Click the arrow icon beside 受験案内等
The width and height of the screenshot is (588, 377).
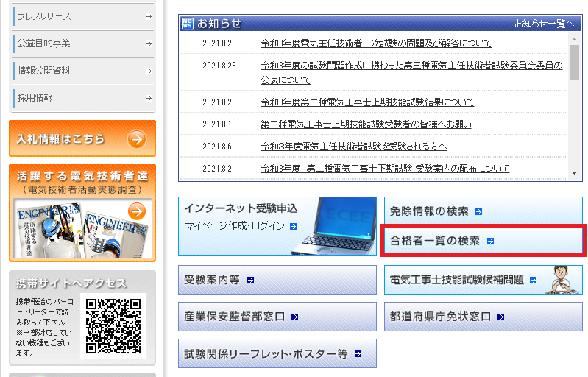pyautogui.click(x=251, y=280)
